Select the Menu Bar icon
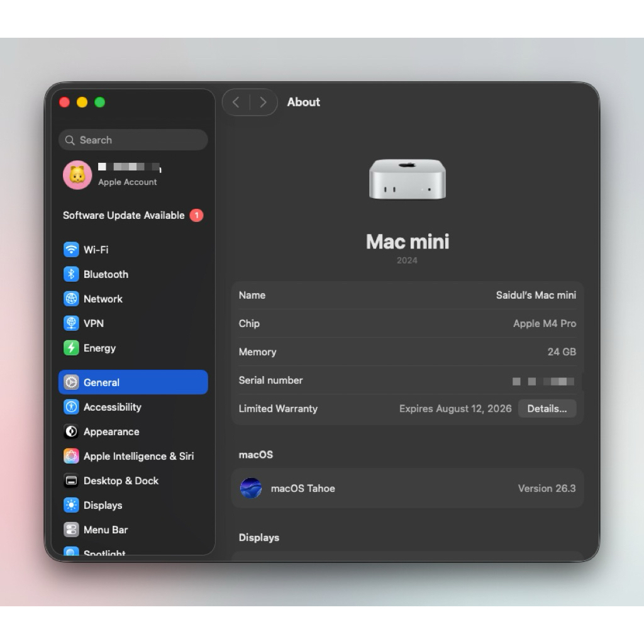This screenshot has height=644, width=644. click(71, 530)
